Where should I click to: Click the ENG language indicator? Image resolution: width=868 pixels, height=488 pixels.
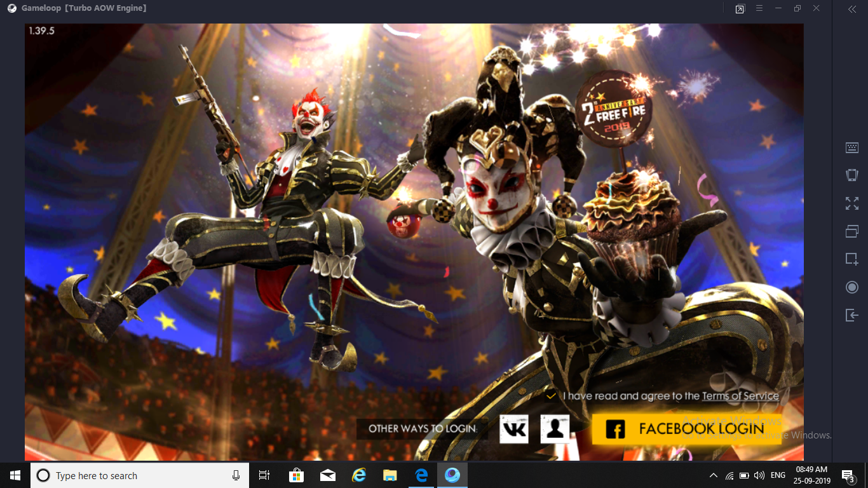pos(778,475)
